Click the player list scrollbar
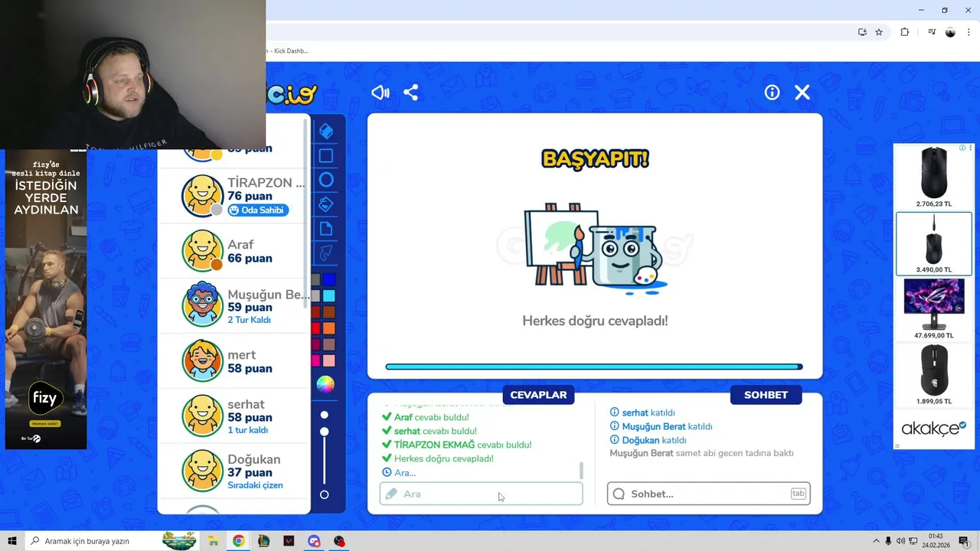The height and width of the screenshot is (551, 980). point(306,214)
